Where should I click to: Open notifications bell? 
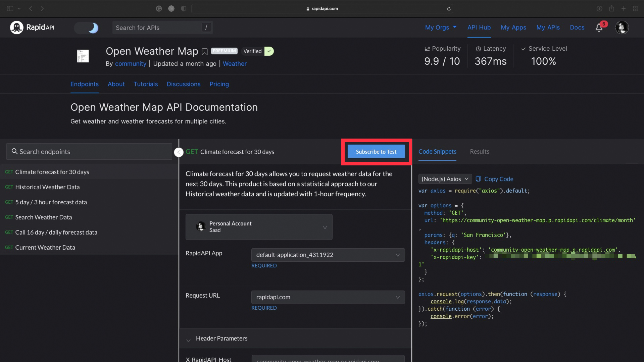(x=599, y=28)
